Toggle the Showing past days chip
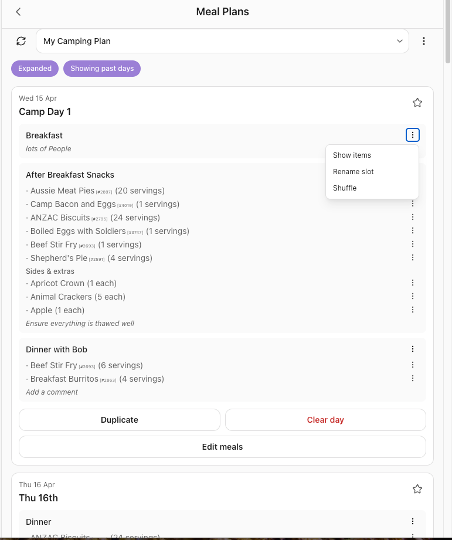 [102, 69]
